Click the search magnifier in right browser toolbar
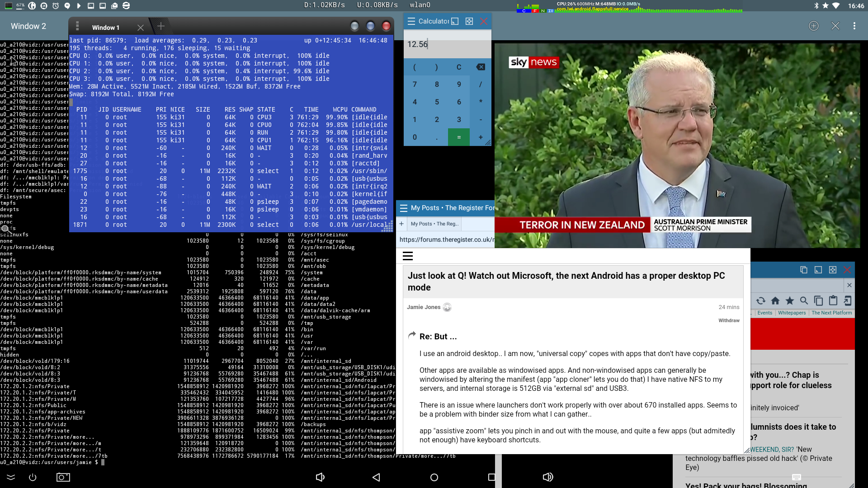The width and height of the screenshot is (868, 488). tap(804, 301)
